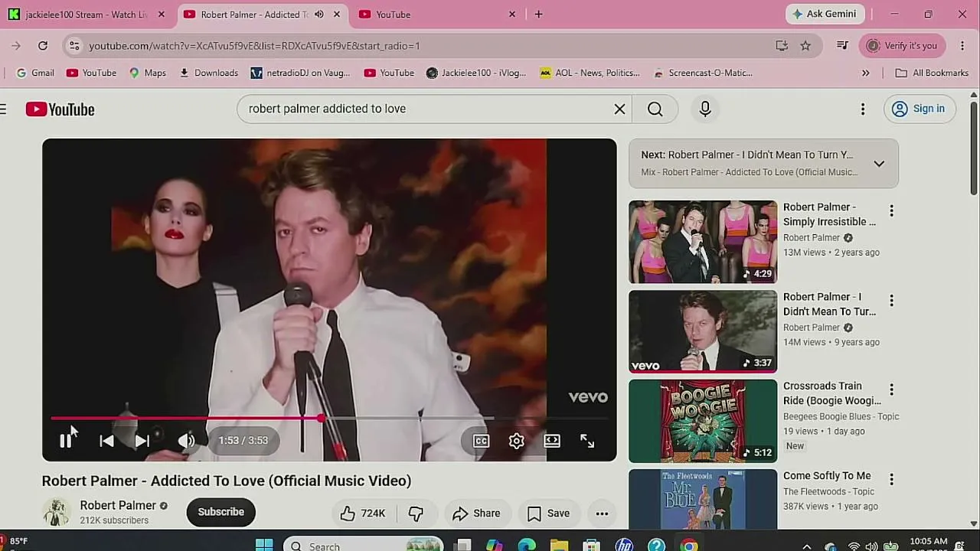The width and height of the screenshot is (980, 551).
Task: Start a voice search with the microphone
Action: [705, 109]
